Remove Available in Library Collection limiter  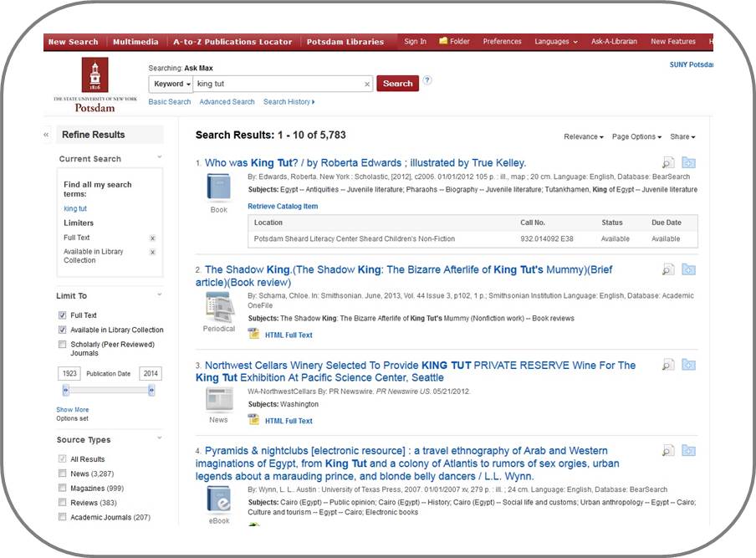tap(152, 253)
